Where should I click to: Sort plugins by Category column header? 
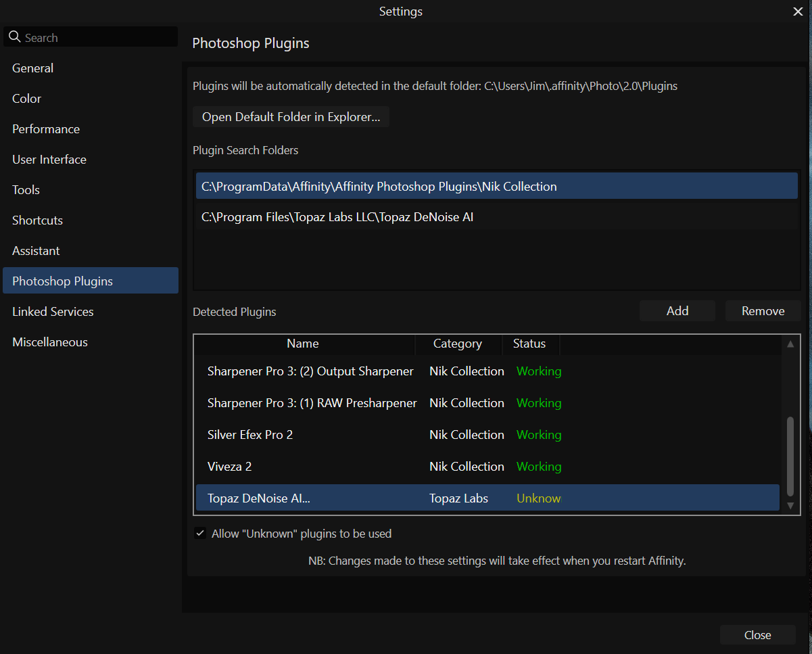pos(458,344)
